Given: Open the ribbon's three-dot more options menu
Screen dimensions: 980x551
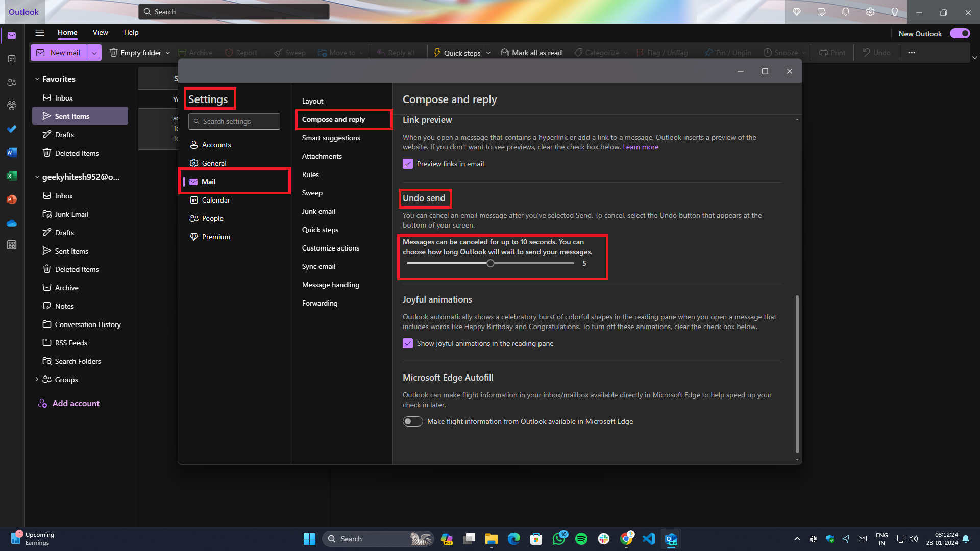Looking at the screenshot, I should [912, 53].
